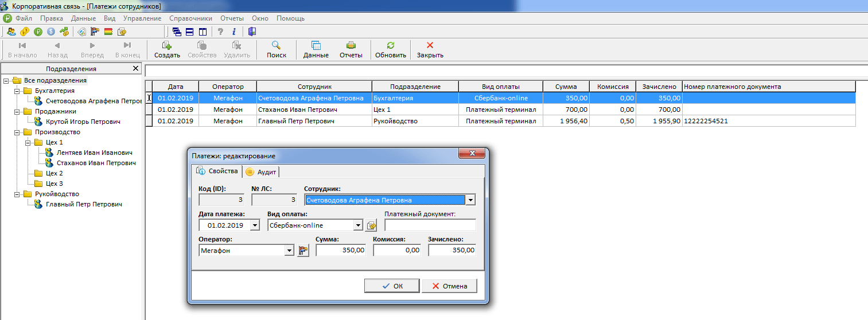Collapse the Бухгалтерия tree node
Image resolution: width=868 pixels, height=320 pixels.
pyautogui.click(x=16, y=91)
